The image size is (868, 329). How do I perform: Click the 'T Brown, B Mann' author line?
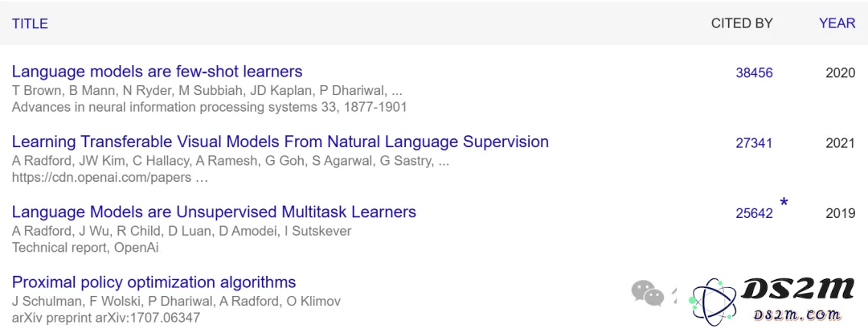click(207, 92)
